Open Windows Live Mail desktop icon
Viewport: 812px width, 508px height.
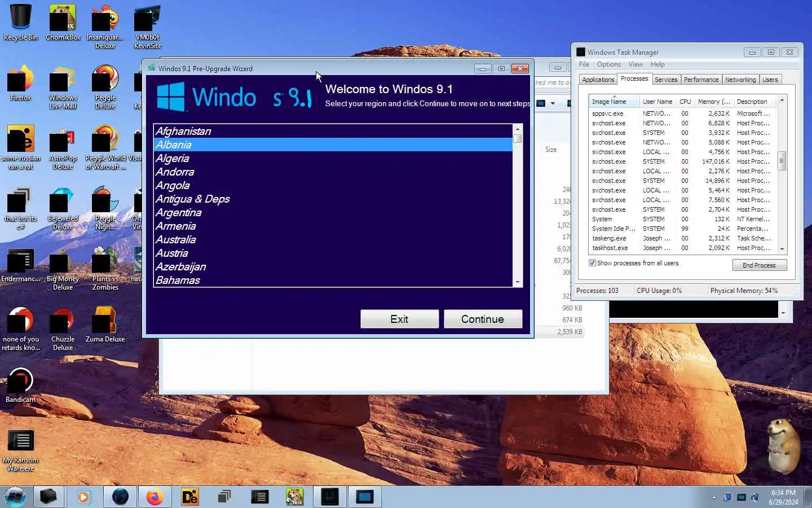(63, 87)
